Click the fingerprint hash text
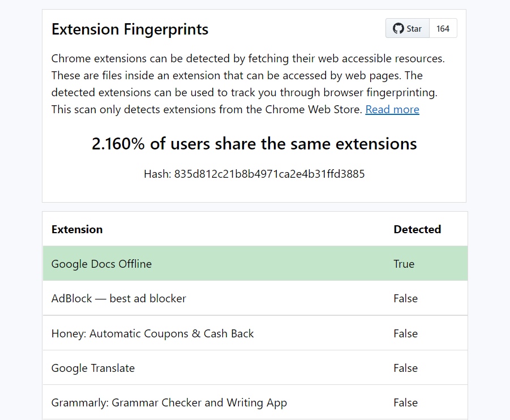The width and height of the screenshot is (510, 420). tap(254, 174)
